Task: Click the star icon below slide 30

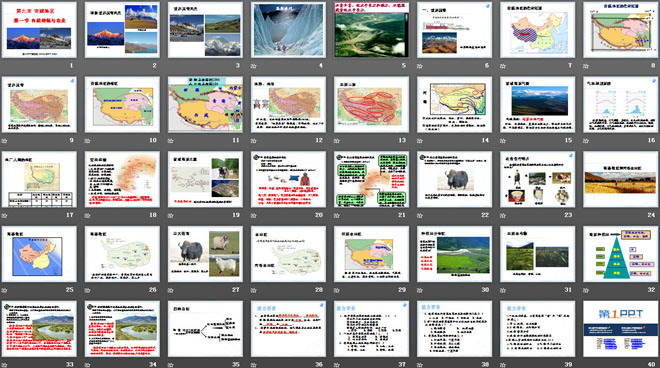Action: click(420, 290)
